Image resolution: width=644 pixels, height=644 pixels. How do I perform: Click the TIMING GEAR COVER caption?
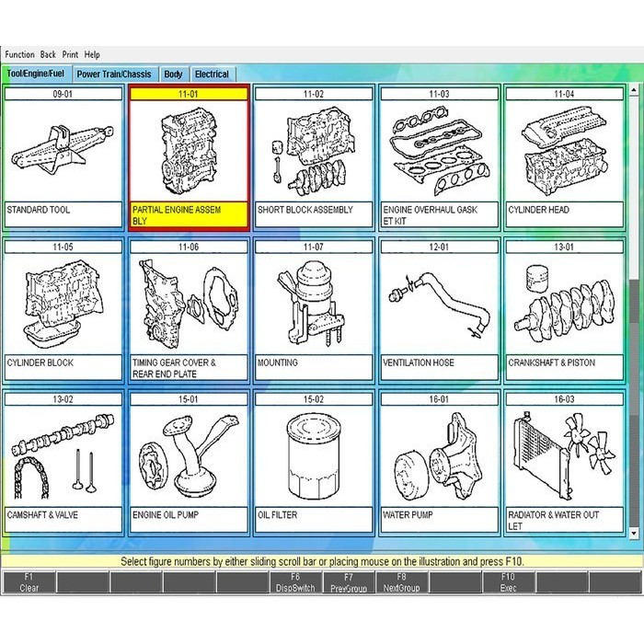coord(189,368)
